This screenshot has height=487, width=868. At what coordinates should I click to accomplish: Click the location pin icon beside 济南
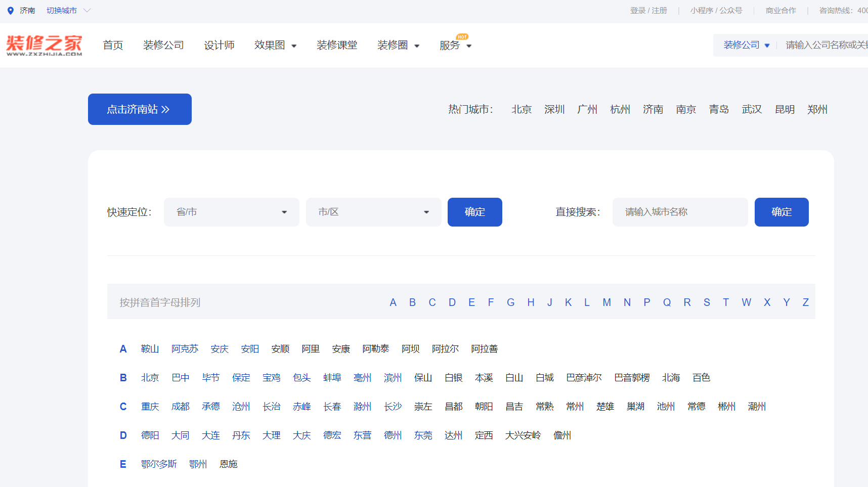click(x=11, y=11)
